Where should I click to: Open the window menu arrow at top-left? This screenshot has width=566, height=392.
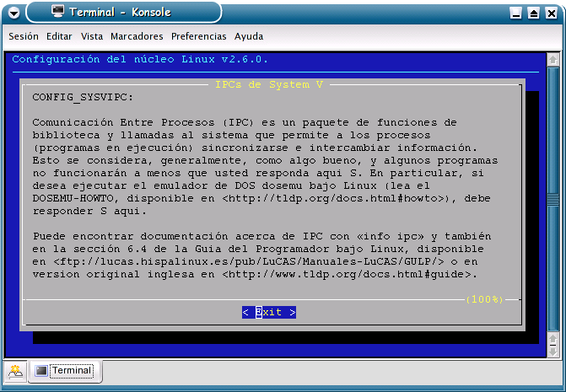pos(12,13)
